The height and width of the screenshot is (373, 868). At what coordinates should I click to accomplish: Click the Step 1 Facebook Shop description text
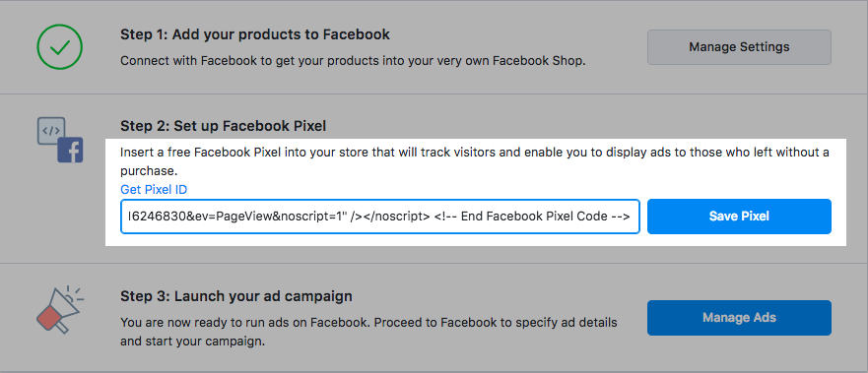coord(353,61)
